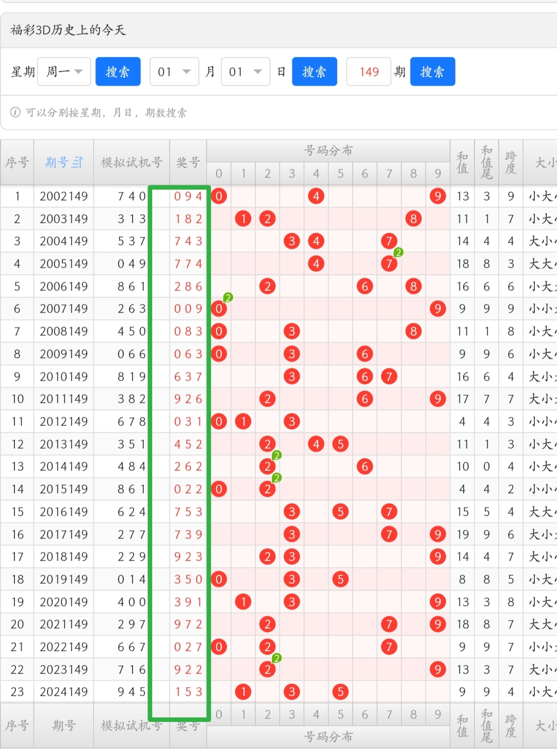Select red ball 5 in row 2024149

tap(340, 692)
